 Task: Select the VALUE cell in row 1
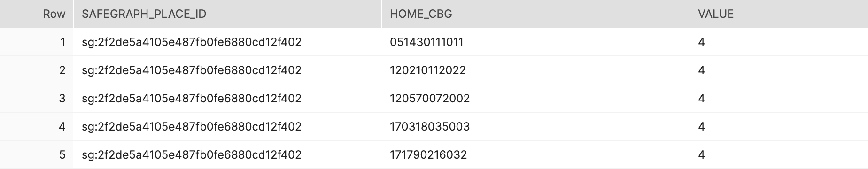click(779, 42)
